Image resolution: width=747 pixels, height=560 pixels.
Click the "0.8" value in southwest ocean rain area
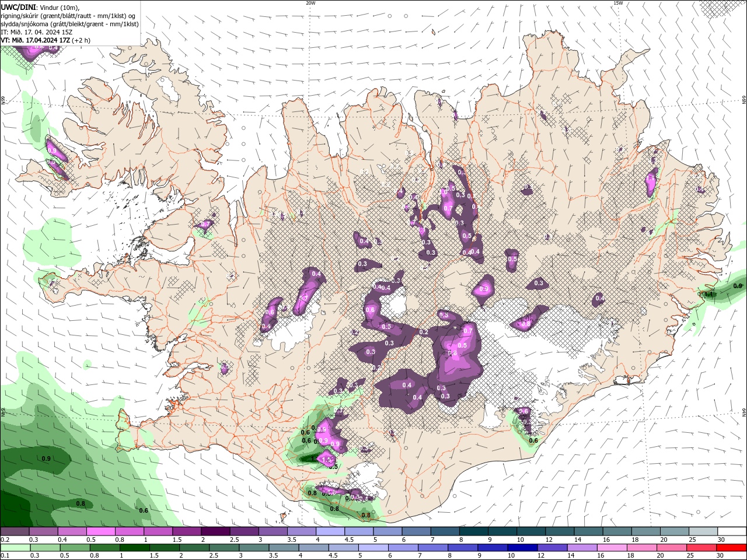(81, 503)
